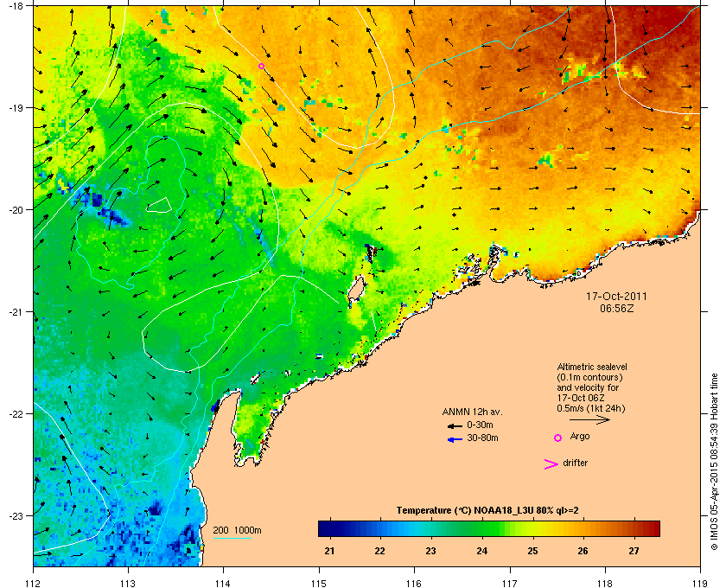Click the magenta drifter chevron in the legend
This screenshot has width=726, height=588.
[x=551, y=464]
